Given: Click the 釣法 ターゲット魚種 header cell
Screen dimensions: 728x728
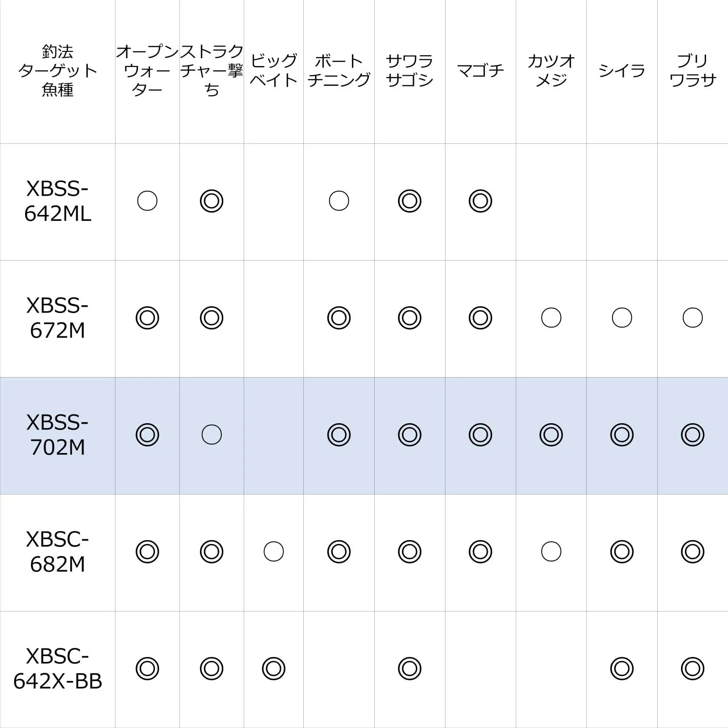Looking at the screenshot, I should point(57,70).
